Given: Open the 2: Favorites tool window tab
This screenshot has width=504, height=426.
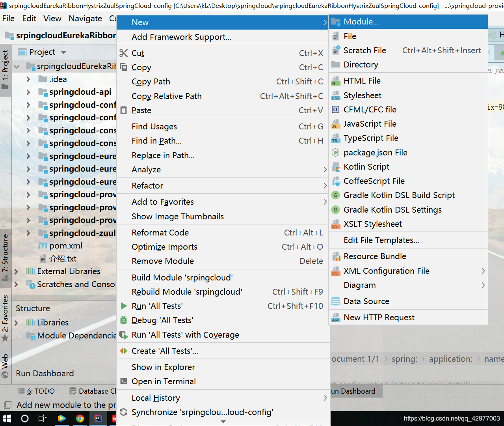Looking at the screenshot, I should point(5,318).
